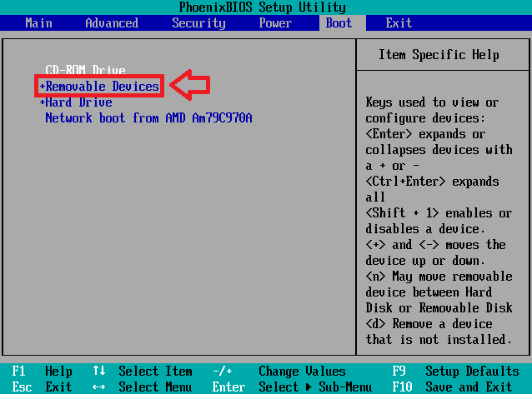The height and width of the screenshot is (394, 532).
Task: Click help text '<d> Remove a device'
Action: pyautogui.click(x=429, y=324)
